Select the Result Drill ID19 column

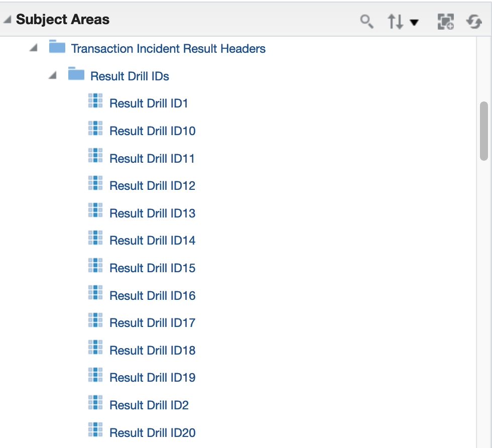[152, 378]
